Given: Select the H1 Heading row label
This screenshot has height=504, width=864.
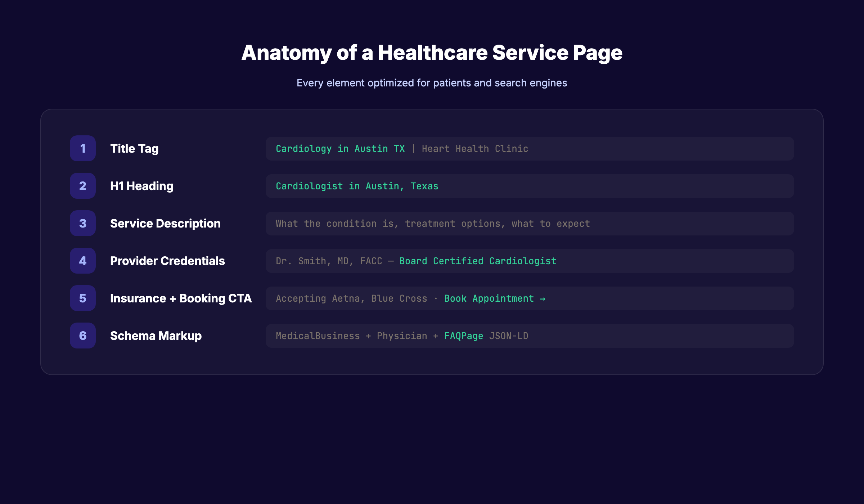Looking at the screenshot, I should tap(142, 186).
